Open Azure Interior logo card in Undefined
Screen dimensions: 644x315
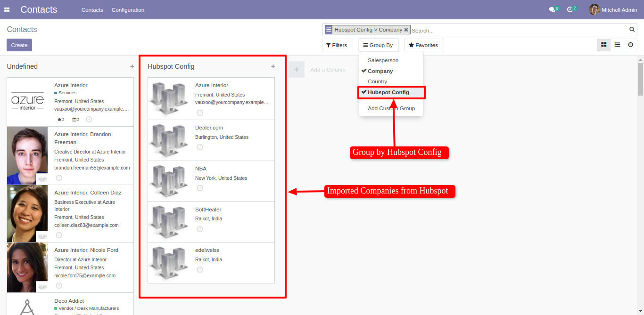click(x=27, y=102)
